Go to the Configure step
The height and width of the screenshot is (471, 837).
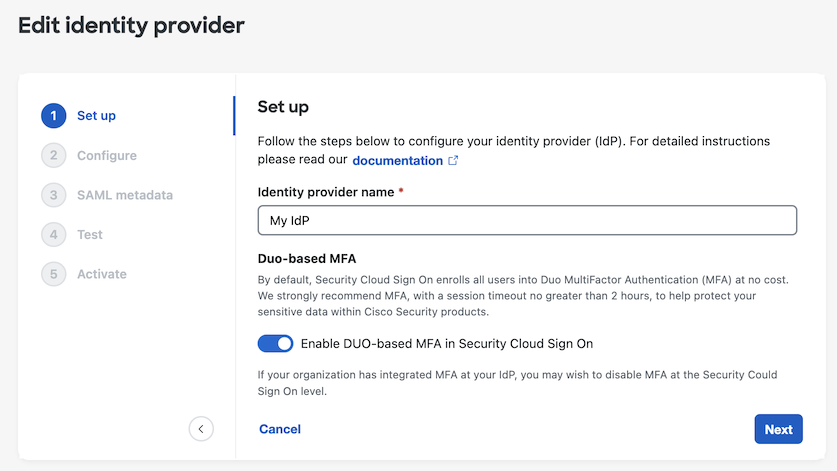(x=107, y=155)
